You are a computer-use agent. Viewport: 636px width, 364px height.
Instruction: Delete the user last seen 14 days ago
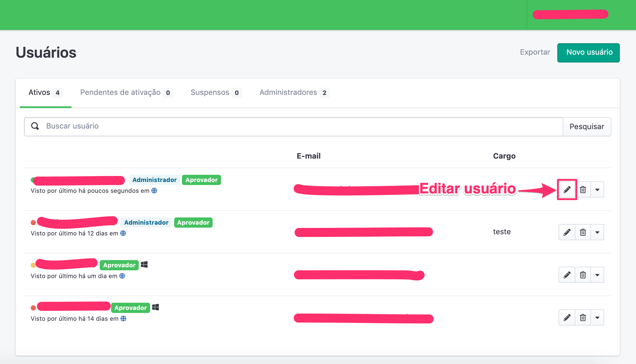pos(583,317)
